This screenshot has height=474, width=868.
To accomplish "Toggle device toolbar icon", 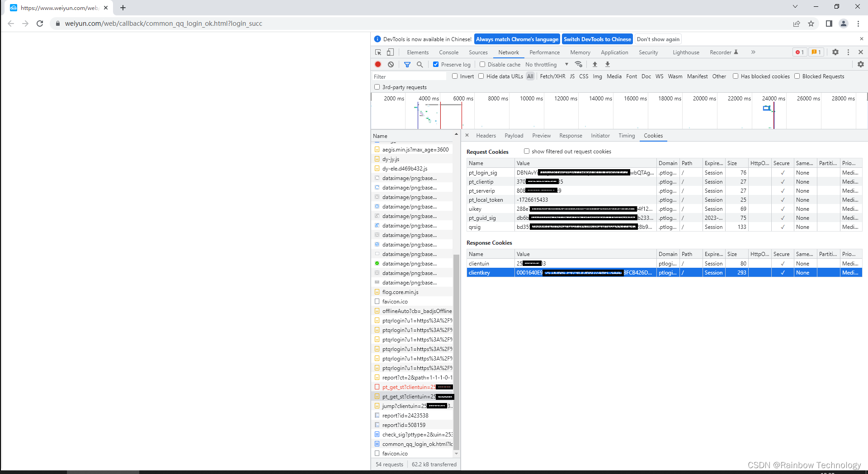I will click(x=390, y=52).
